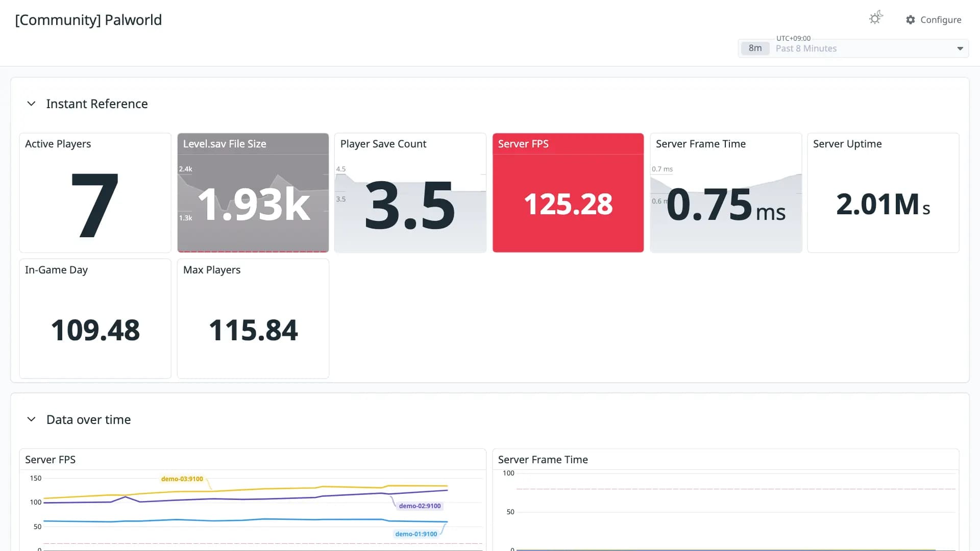Select the Max Players widget
The width and height of the screenshot is (980, 551).
pyautogui.click(x=253, y=319)
